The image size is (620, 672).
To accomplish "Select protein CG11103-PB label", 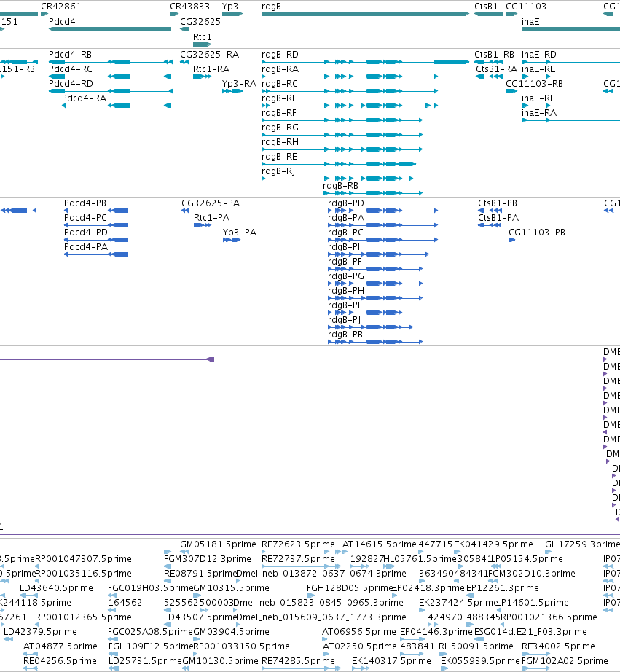I will point(537,233).
